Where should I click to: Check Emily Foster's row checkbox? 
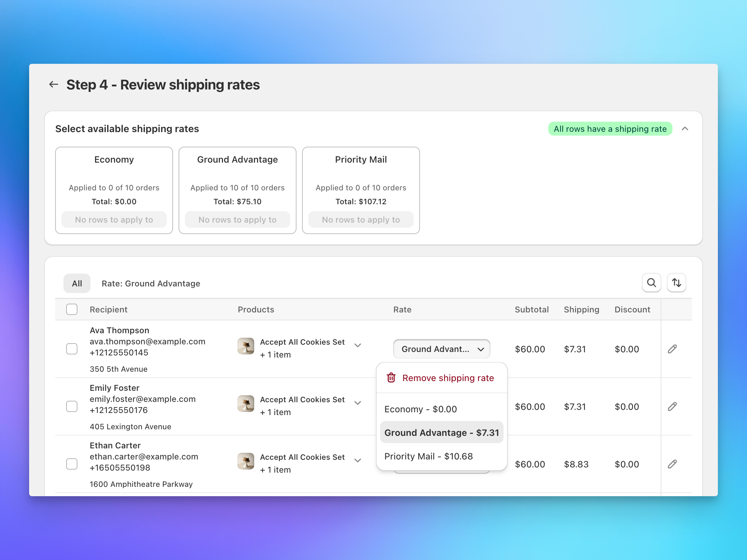pyautogui.click(x=72, y=406)
